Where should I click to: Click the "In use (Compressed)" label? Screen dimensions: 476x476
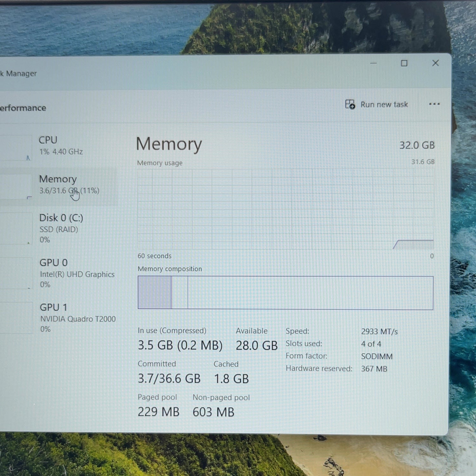tap(172, 331)
